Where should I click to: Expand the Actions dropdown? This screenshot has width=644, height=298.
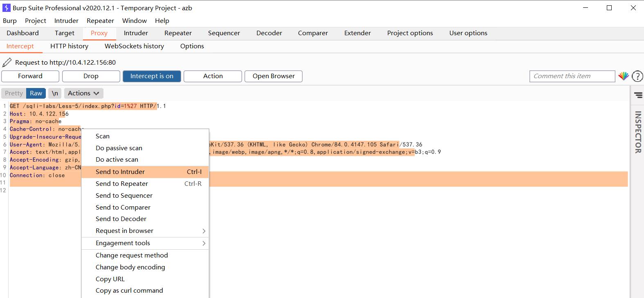pyautogui.click(x=83, y=93)
